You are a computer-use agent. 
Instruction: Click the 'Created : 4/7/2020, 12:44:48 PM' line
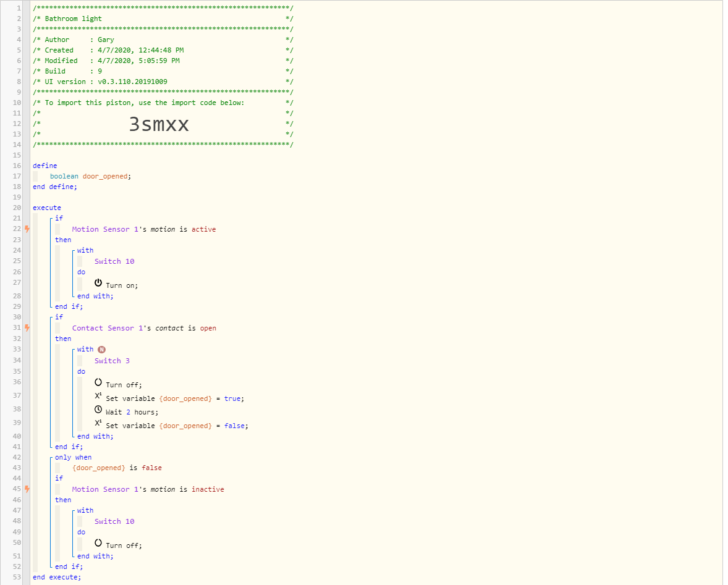point(163,49)
